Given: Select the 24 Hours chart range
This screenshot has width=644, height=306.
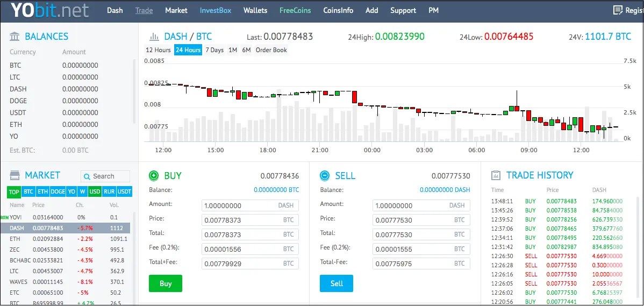Looking at the screenshot, I should 188,50.
